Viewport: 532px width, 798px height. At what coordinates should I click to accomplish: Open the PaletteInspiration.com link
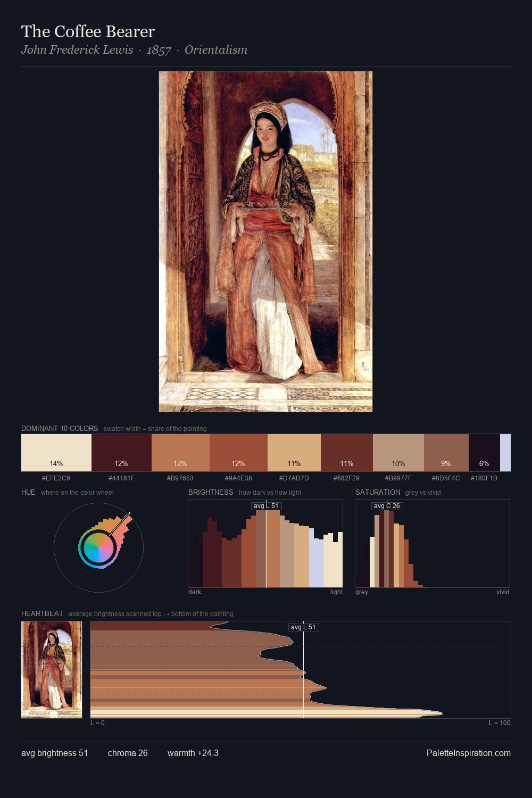[x=469, y=753]
